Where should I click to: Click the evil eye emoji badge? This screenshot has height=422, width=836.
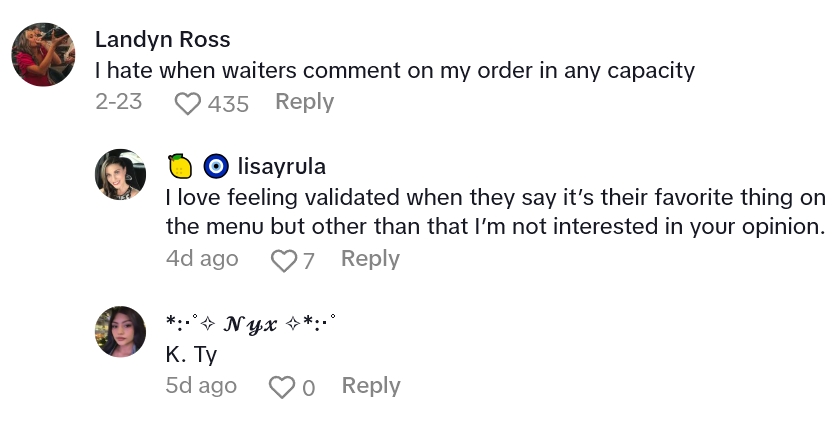click(215, 166)
